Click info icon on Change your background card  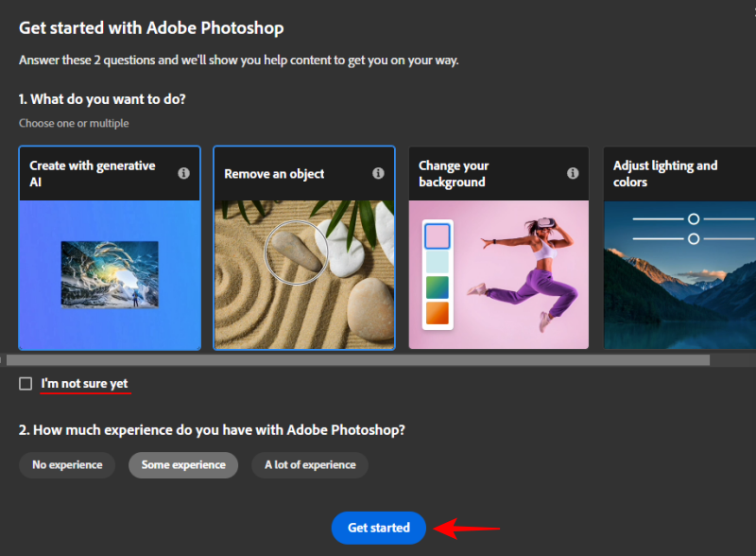573,173
